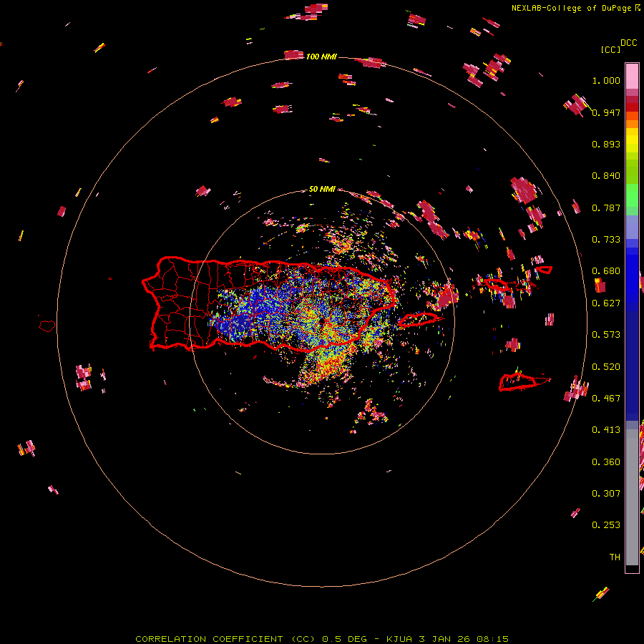Click the Vieques island outline east of Puerto Rico
The image size is (644, 644).
coord(418,320)
